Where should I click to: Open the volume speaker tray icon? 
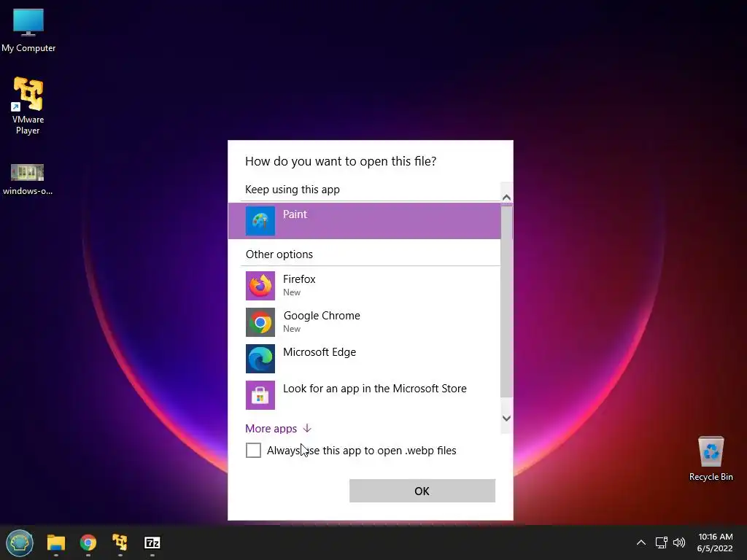[x=679, y=542]
